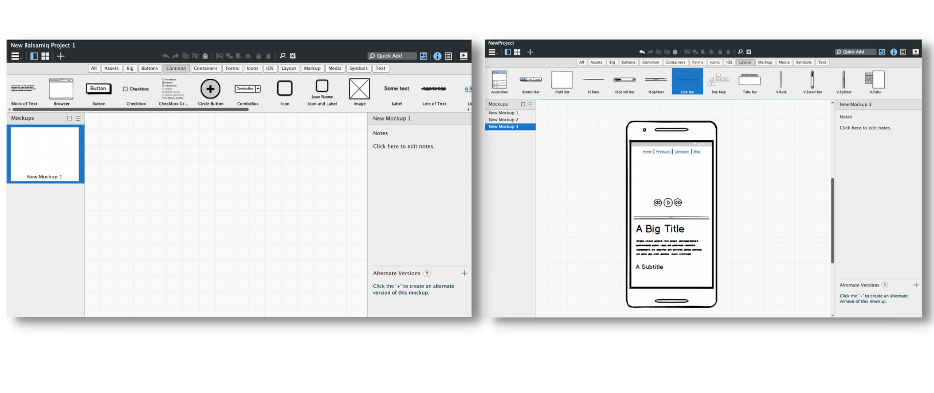Start full screen presentation in NewProject window
Viewport: 934px width, 393px height.
916,52
